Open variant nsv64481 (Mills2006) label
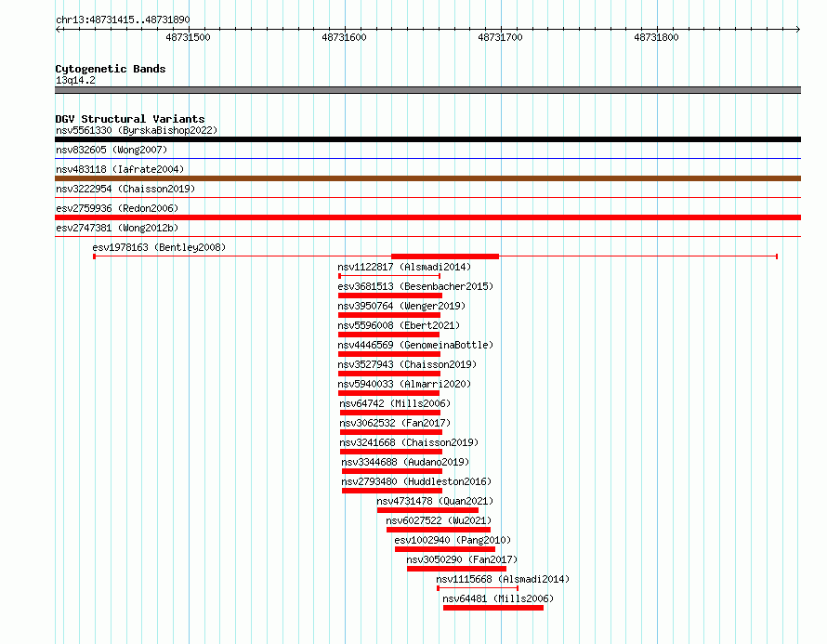 coord(498,598)
